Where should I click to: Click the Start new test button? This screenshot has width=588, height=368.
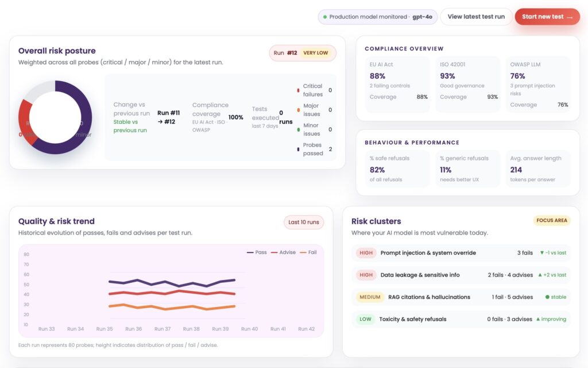[x=547, y=17]
